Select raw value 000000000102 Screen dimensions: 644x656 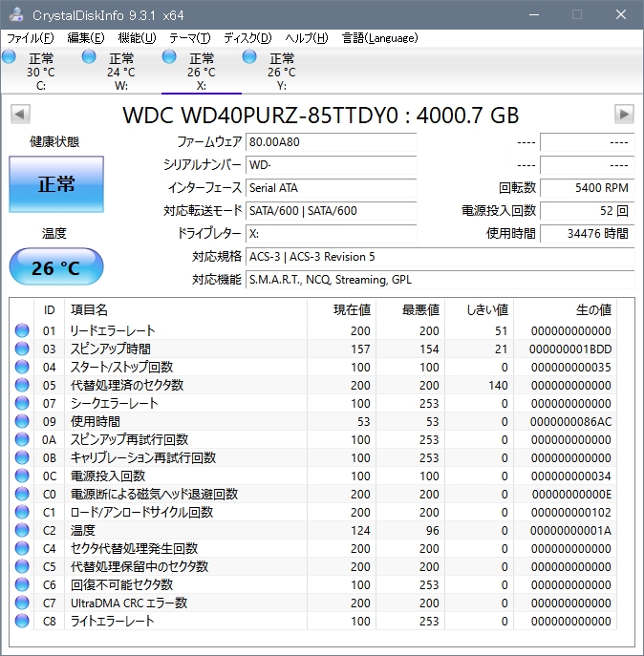pyautogui.click(x=571, y=513)
